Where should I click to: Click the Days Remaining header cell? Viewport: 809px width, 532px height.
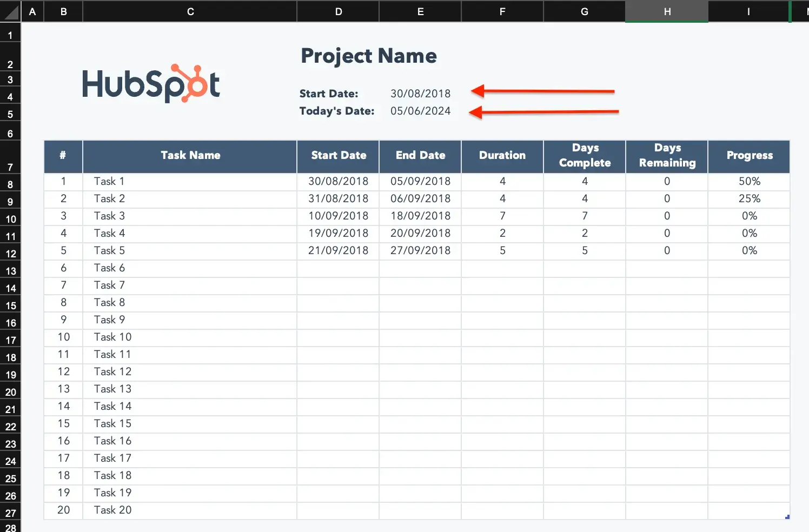point(667,156)
